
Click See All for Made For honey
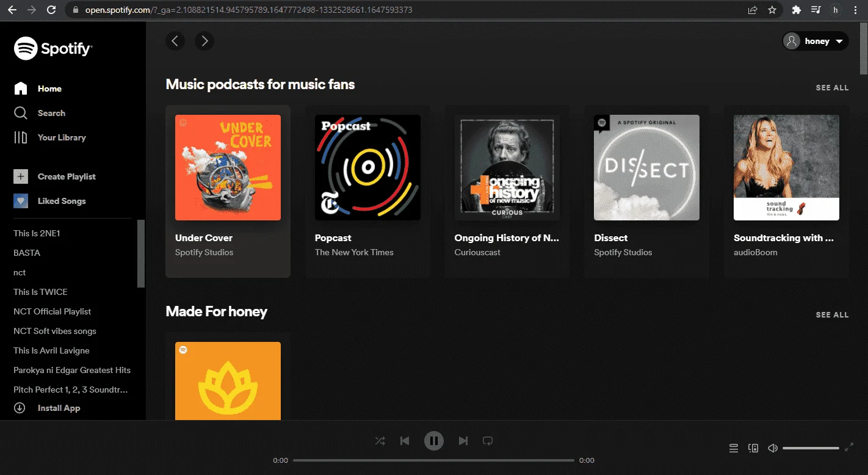(x=832, y=315)
